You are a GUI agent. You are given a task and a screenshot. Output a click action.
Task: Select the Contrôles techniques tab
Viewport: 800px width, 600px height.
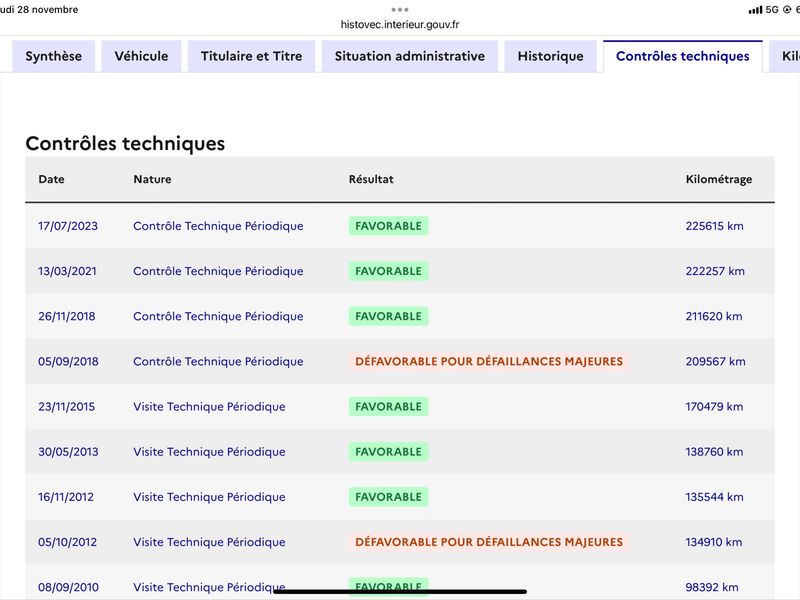[x=683, y=56]
